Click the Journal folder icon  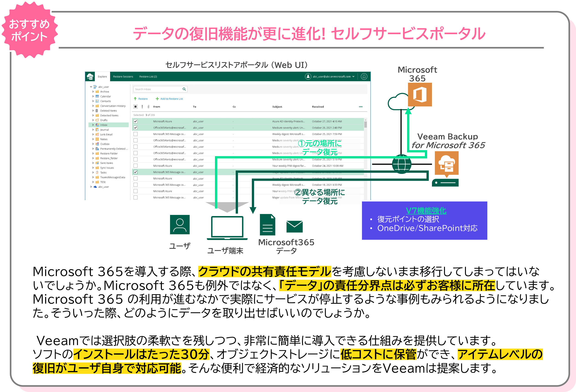point(97,130)
